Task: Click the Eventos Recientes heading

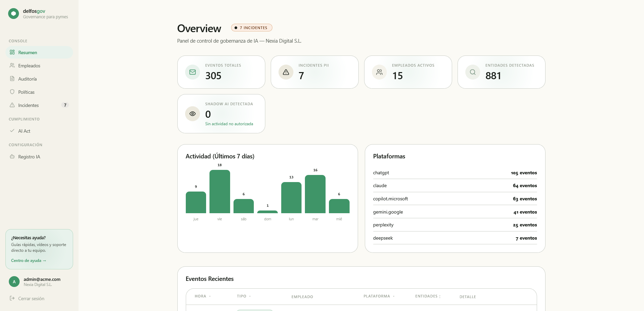Action: pos(209,279)
